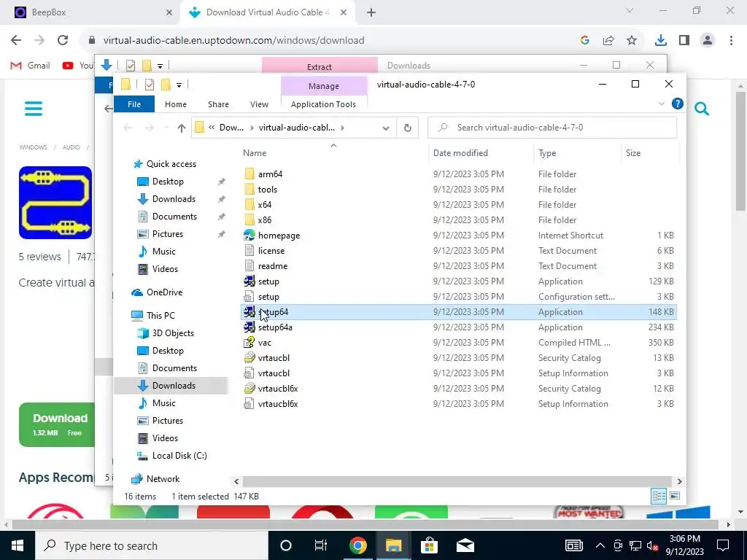Switch to details view layout

659,496
